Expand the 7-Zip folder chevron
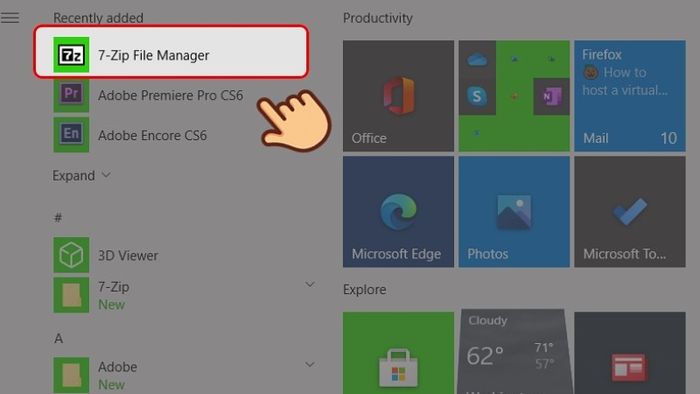 310,284
